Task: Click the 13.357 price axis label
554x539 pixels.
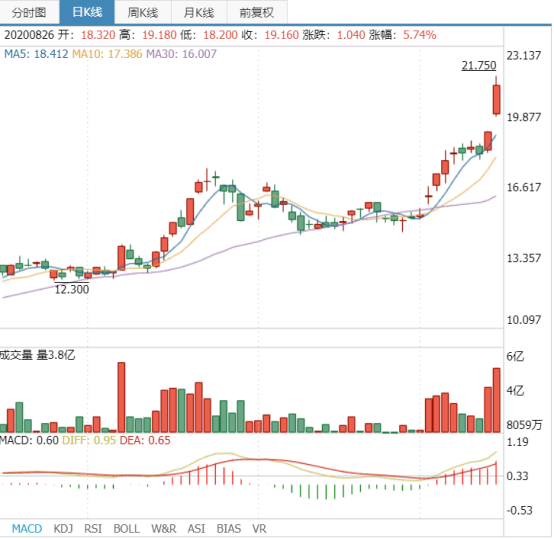Action: (x=524, y=258)
